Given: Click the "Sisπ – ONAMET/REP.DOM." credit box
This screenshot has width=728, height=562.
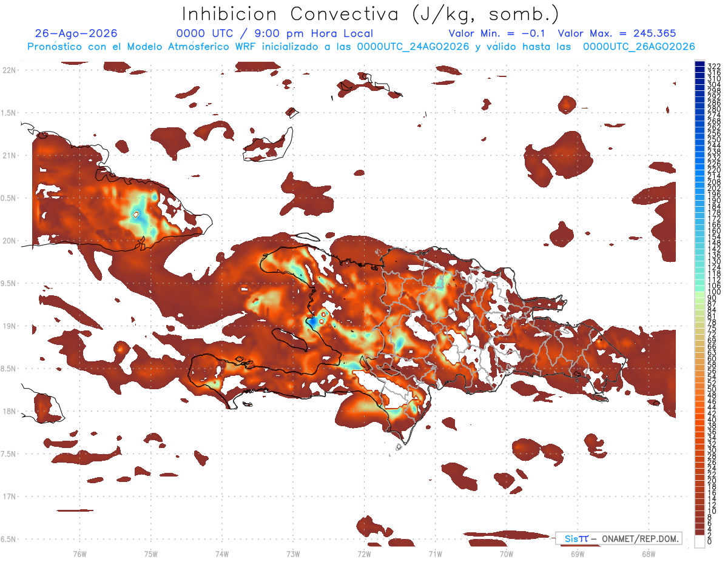Looking at the screenshot, I should [x=619, y=538].
